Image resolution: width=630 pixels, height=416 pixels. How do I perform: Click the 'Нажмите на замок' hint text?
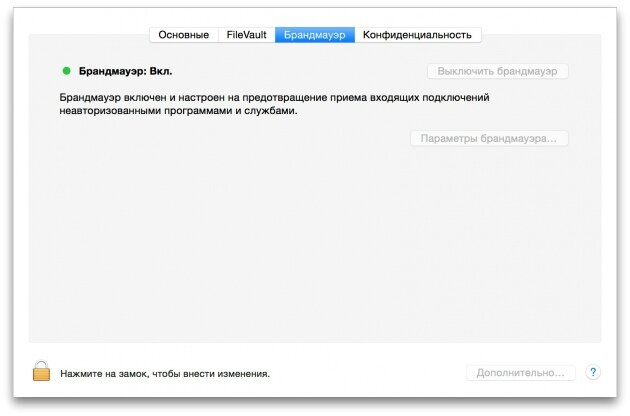click(165, 374)
